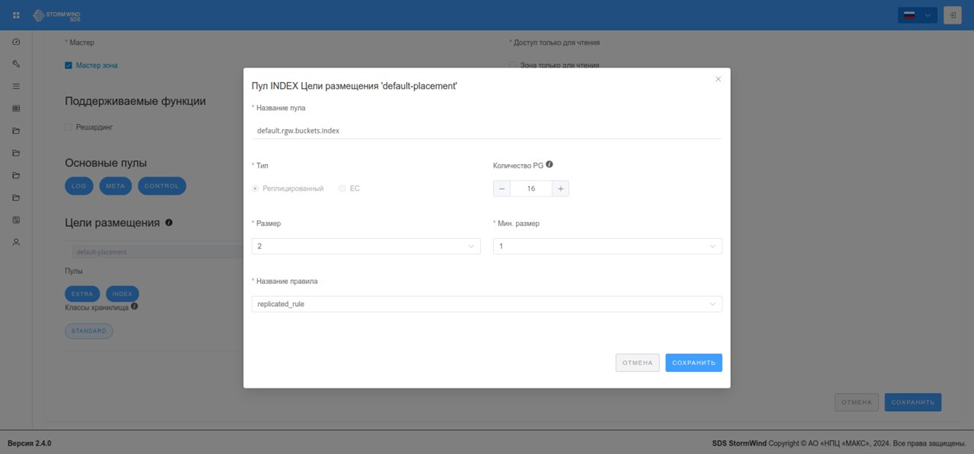This screenshot has height=454, width=974.
Task: Open the three-line list icon in sidebar
Action: click(16, 86)
